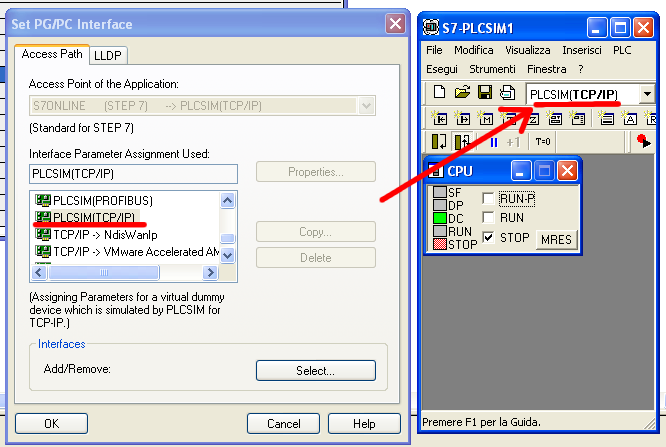
Task: Switch to the Access Path tab
Action: pyautogui.click(x=52, y=54)
